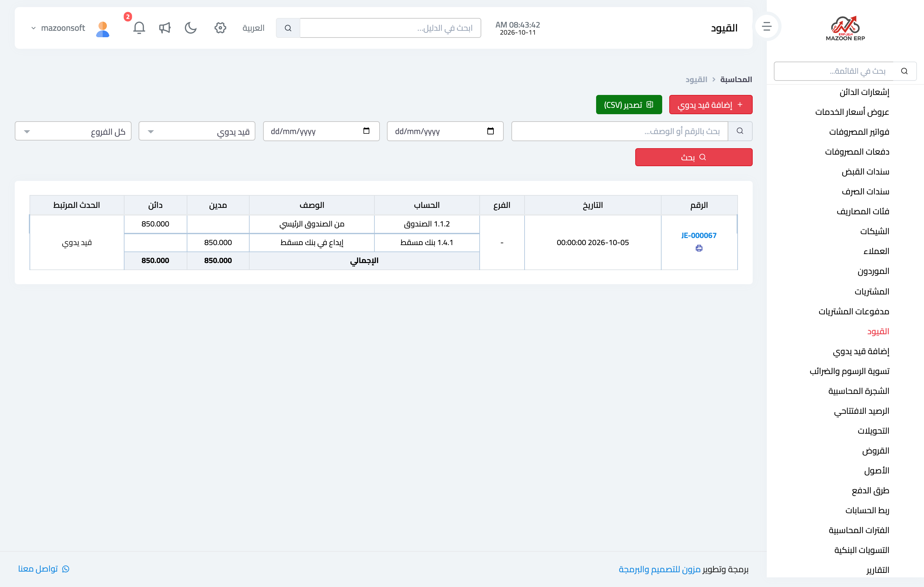Open the announcements megaphone icon
The width and height of the screenshot is (924, 587).
[x=165, y=28]
